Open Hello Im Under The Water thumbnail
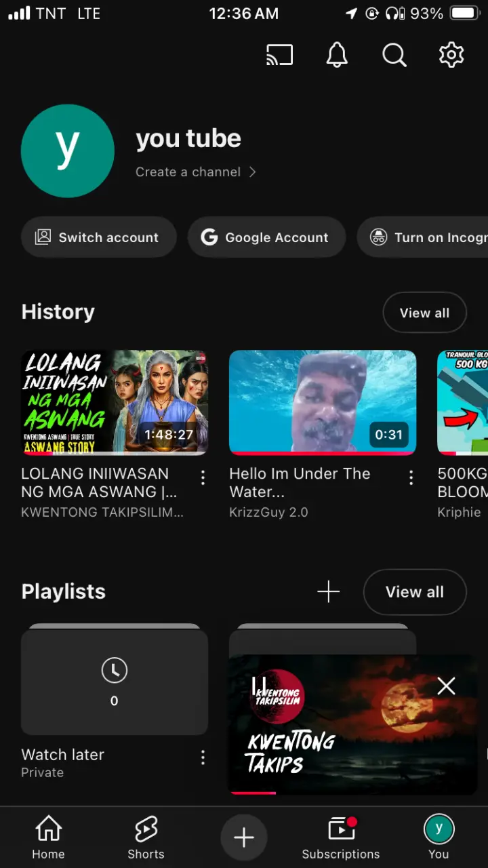The width and height of the screenshot is (488, 868). pyautogui.click(x=323, y=402)
